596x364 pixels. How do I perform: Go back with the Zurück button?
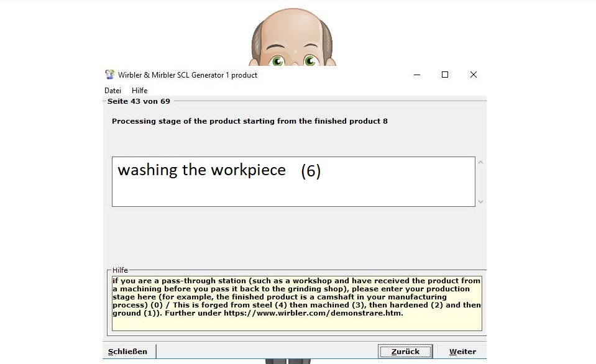405,352
